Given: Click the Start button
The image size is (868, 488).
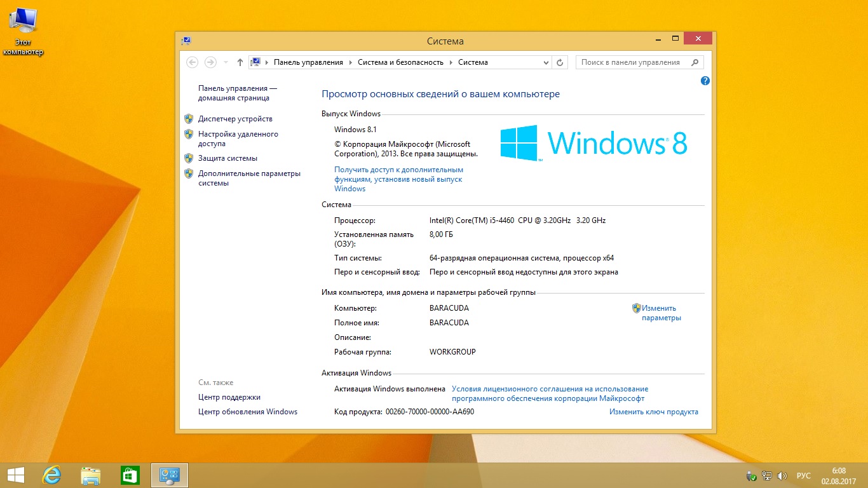Looking at the screenshot, I should [x=15, y=475].
